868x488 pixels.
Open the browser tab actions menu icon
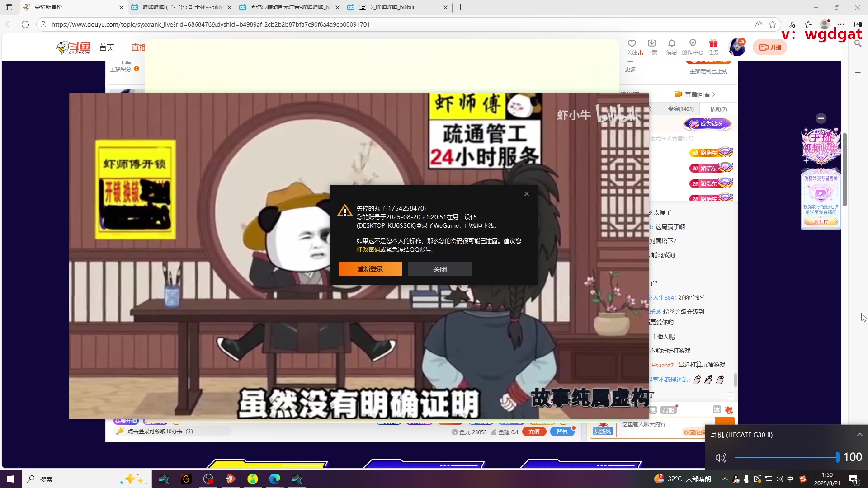click(9, 7)
